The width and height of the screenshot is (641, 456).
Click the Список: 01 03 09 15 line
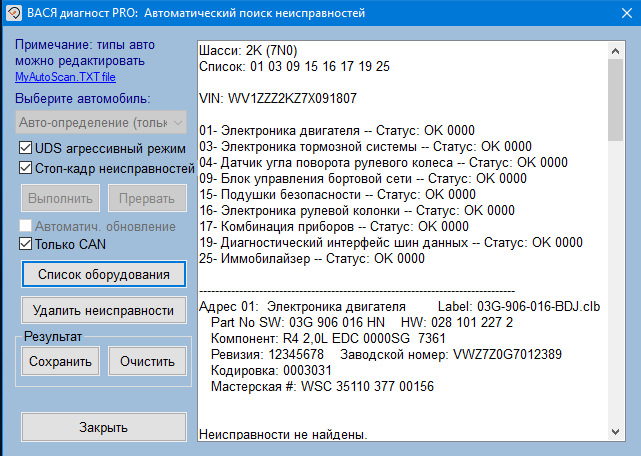(294, 66)
